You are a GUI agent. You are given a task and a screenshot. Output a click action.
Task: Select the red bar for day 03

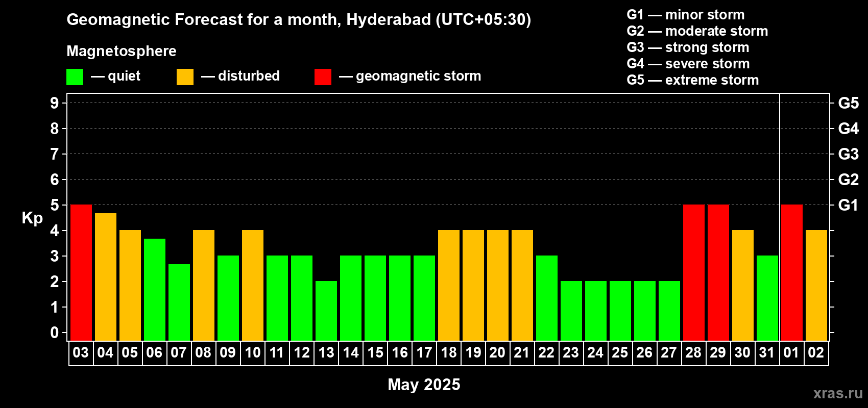point(81,273)
